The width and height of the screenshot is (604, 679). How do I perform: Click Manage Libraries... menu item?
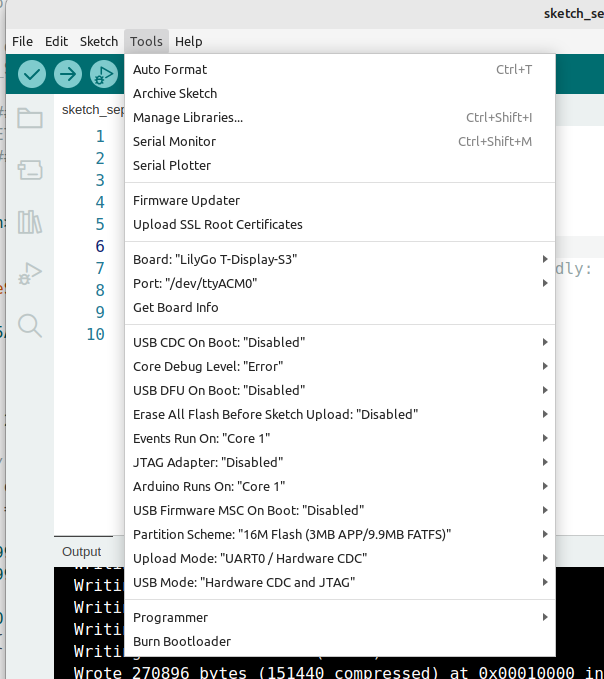188,118
